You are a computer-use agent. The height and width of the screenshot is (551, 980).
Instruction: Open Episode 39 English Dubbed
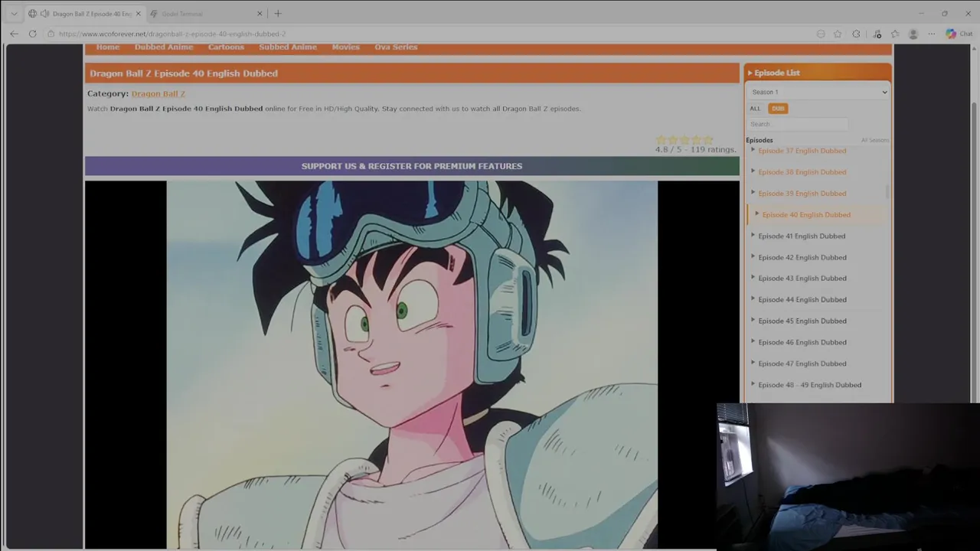802,194
